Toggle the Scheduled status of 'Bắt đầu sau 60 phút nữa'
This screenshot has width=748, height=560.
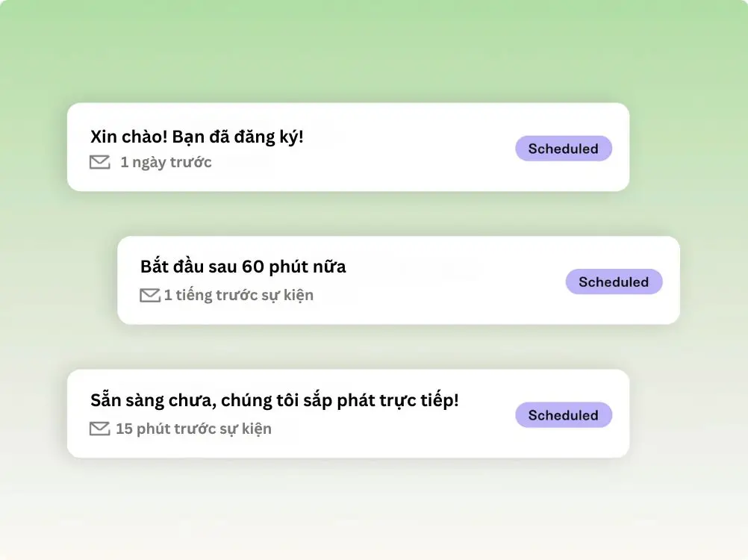(x=614, y=281)
